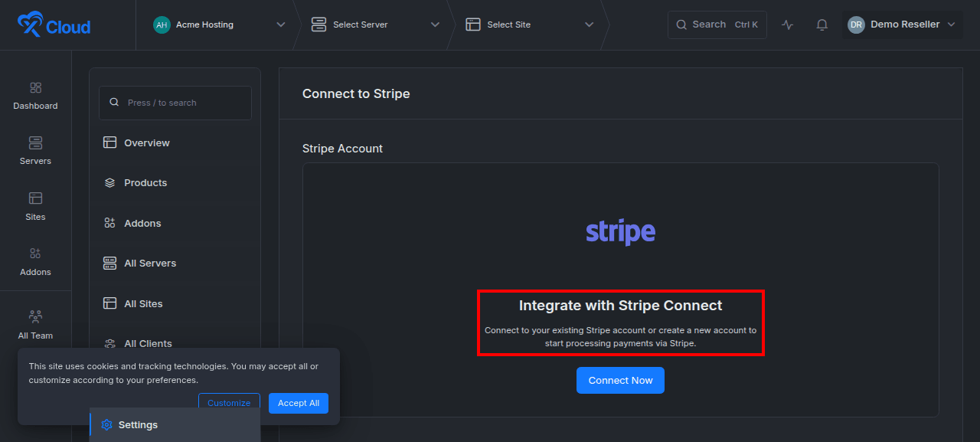
Task: Select All Clients in the reseller menu
Action: (175, 343)
